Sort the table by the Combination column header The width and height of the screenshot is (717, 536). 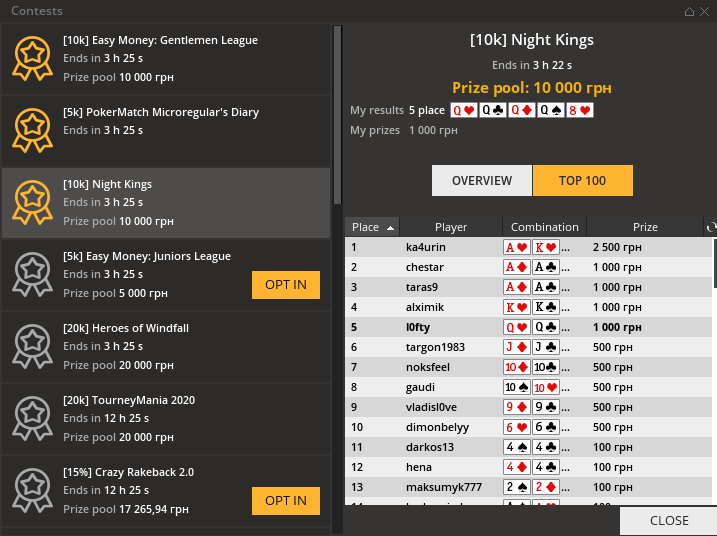[545, 227]
